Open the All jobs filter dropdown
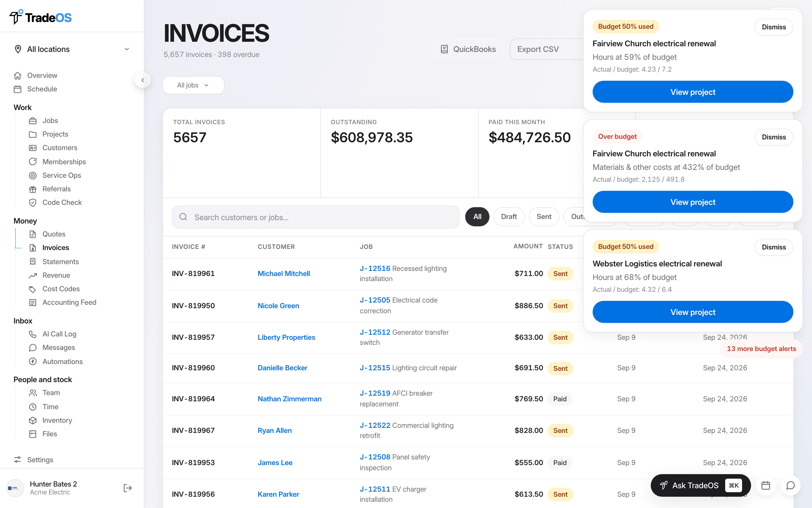This screenshot has height=508, width=812. (x=193, y=85)
